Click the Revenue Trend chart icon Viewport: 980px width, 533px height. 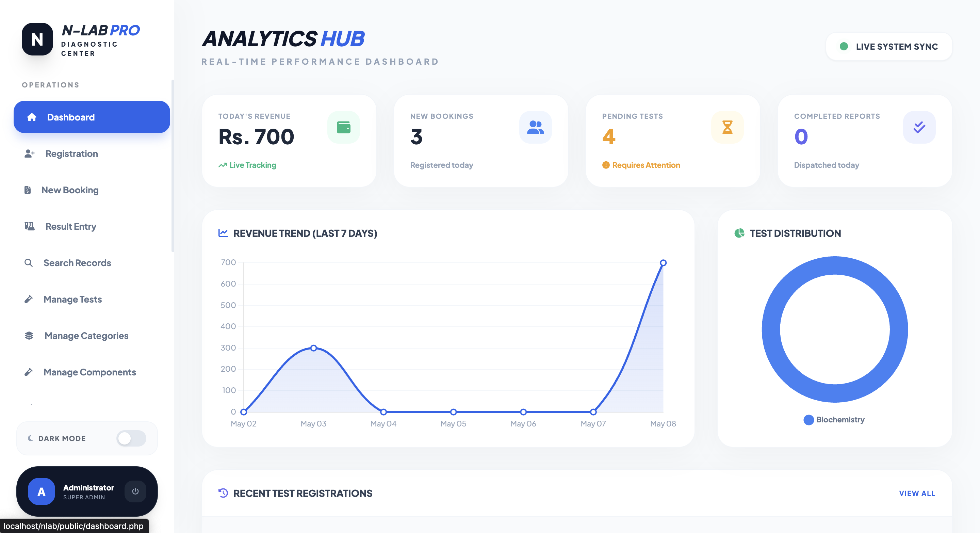pyautogui.click(x=223, y=233)
